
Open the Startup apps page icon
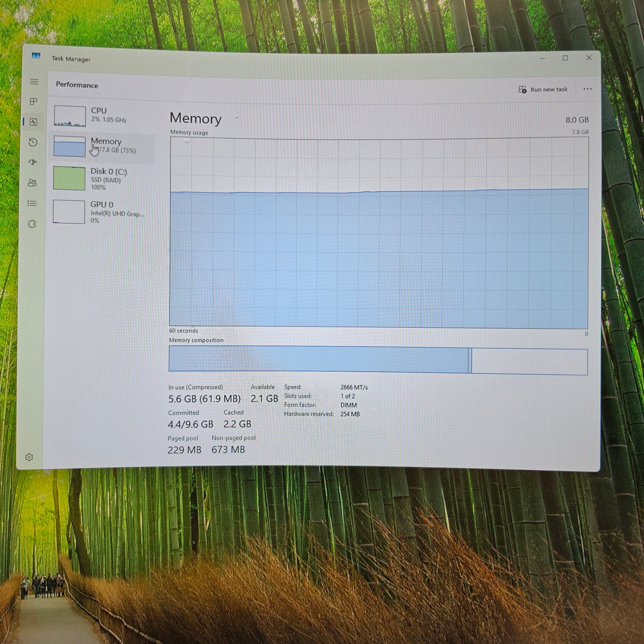(x=33, y=162)
